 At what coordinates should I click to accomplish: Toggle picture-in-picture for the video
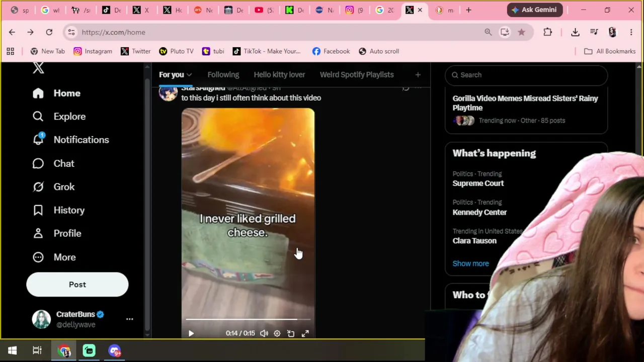291,333
